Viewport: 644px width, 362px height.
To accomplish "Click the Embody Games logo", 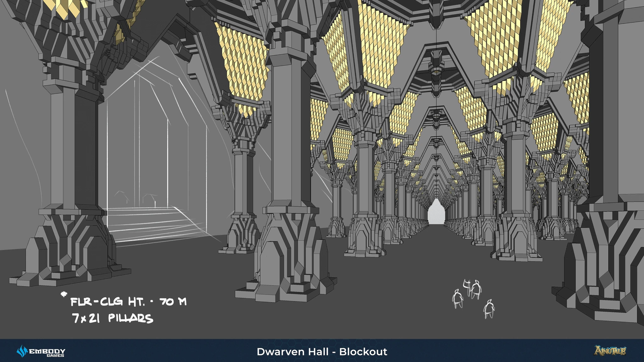I will [x=41, y=351].
